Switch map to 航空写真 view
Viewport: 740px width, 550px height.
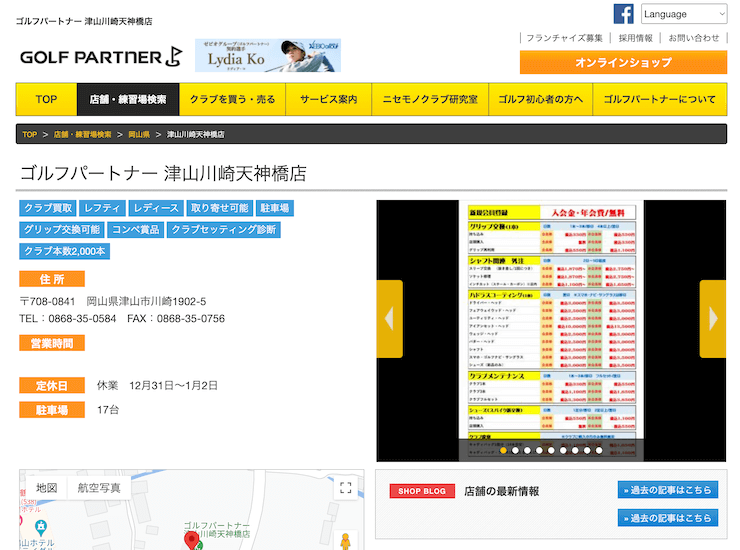pyautogui.click(x=99, y=488)
